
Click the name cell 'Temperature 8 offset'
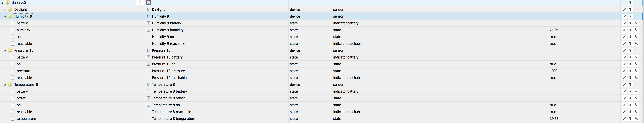click(168, 98)
